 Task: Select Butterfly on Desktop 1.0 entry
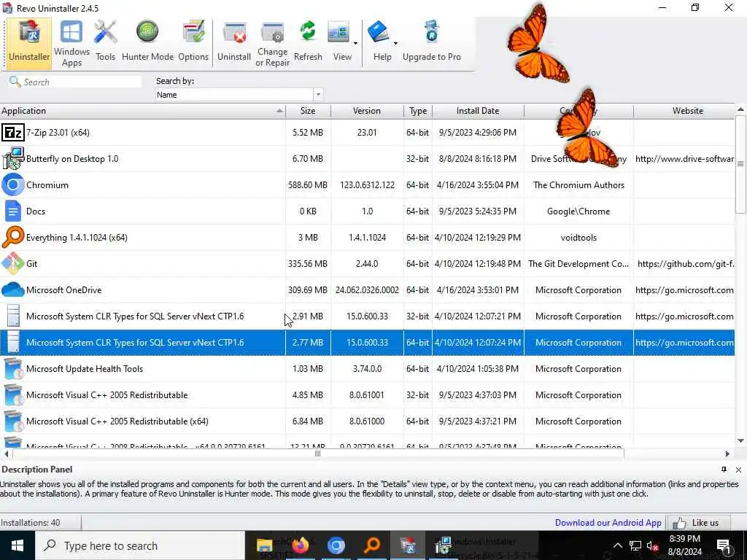(72, 158)
